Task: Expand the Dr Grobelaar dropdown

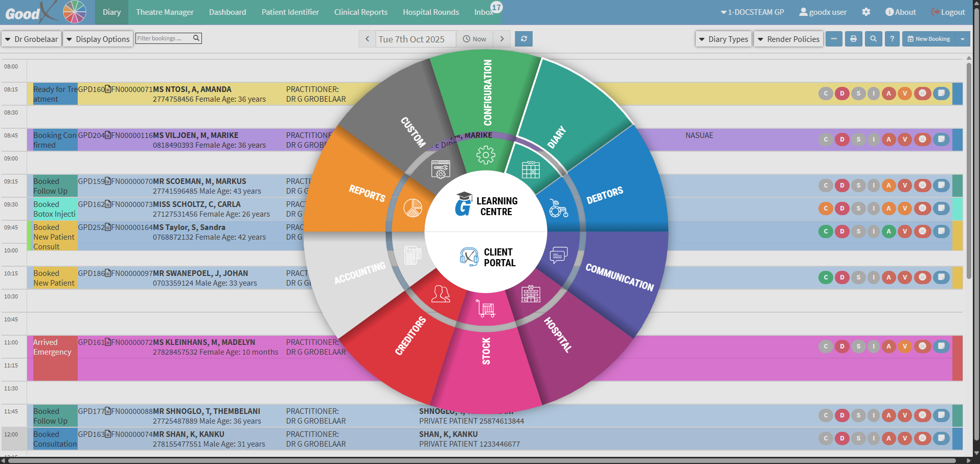Action: click(x=31, y=39)
